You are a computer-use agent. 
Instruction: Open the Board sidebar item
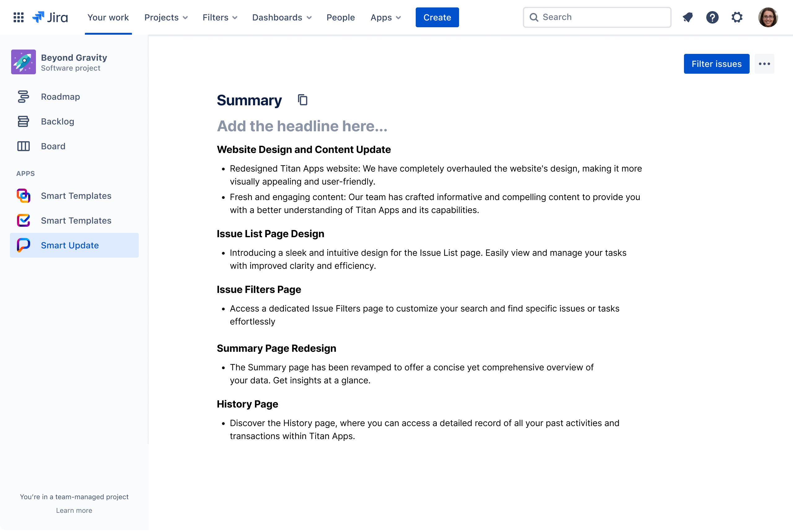[53, 146]
